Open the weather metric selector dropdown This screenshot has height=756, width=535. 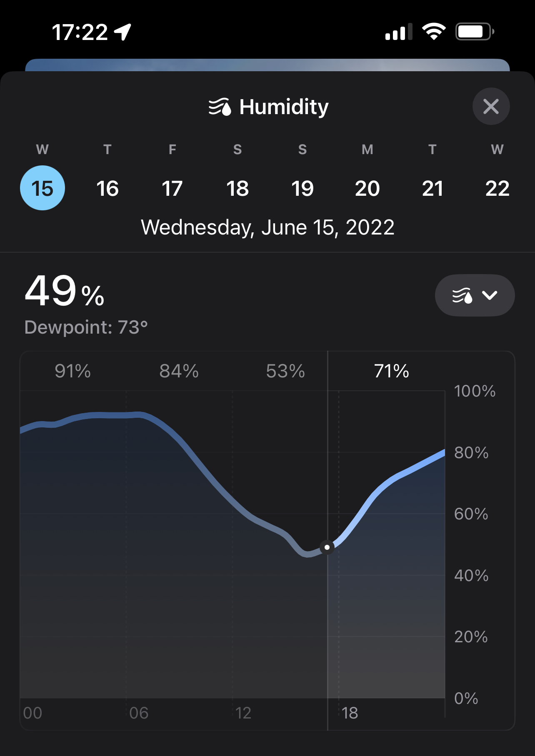click(x=475, y=295)
